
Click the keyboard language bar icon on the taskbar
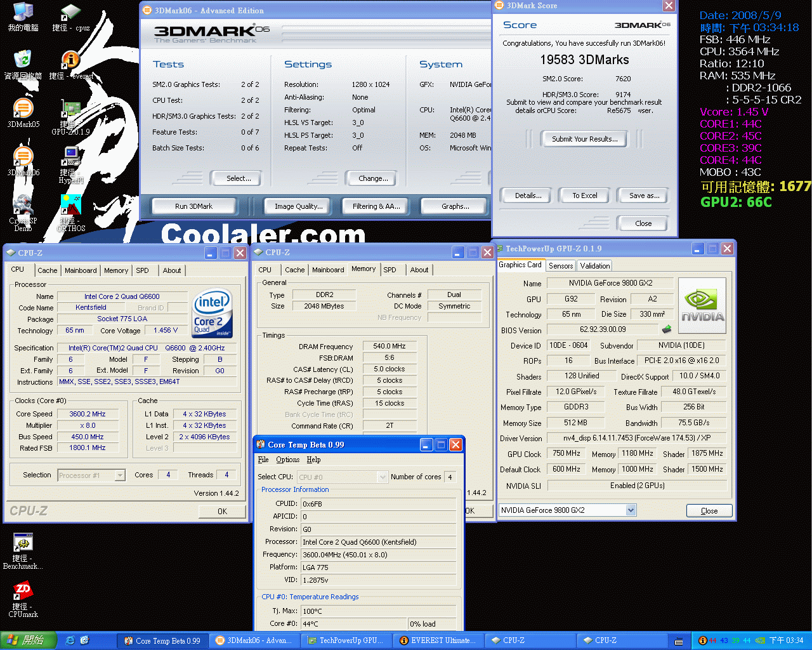pyautogui.click(x=679, y=641)
